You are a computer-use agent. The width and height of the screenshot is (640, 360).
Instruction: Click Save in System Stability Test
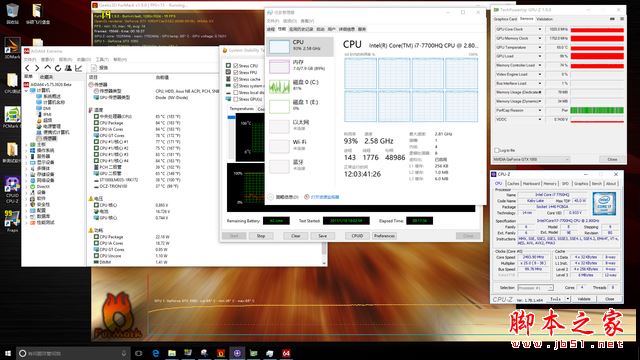(x=322, y=236)
